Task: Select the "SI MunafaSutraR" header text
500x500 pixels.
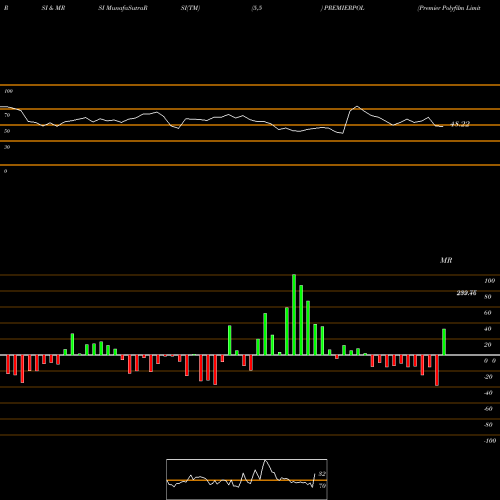Action: pos(123,8)
